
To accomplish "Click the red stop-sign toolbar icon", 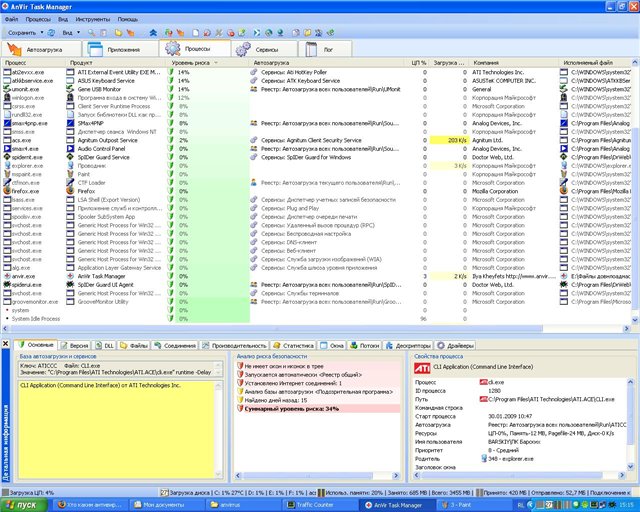I will [x=231, y=33].
